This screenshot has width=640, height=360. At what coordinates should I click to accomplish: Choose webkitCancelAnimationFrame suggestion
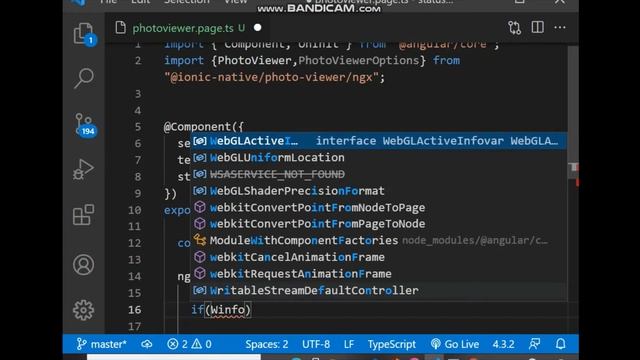point(378,257)
